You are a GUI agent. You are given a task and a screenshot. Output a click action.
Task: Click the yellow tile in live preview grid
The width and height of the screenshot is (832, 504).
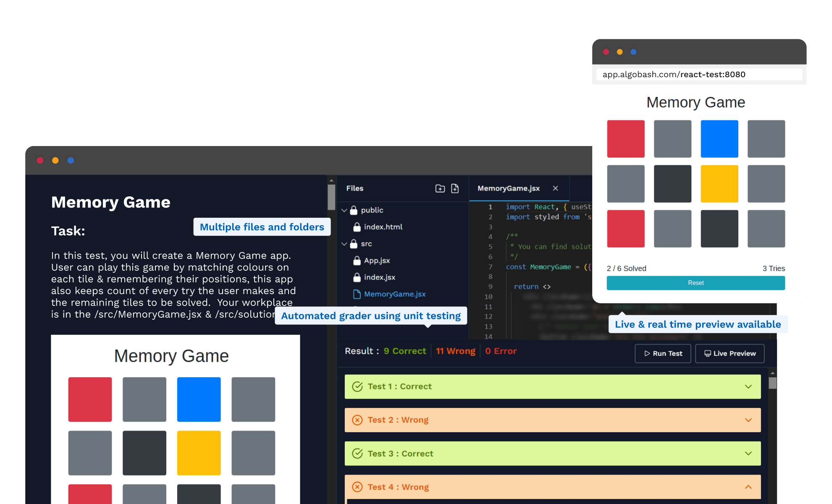click(x=719, y=184)
